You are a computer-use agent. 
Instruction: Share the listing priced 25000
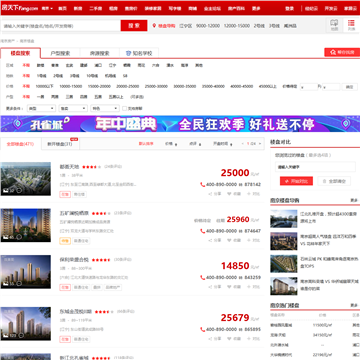pos(215,194)
